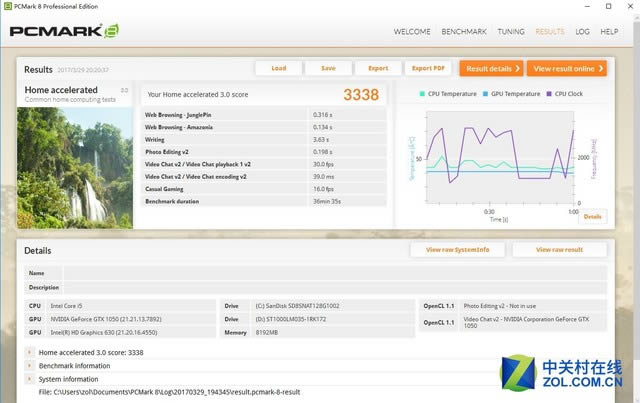Open the HELP tab
This screenshot has height=403, width=640.
point(609,31)
